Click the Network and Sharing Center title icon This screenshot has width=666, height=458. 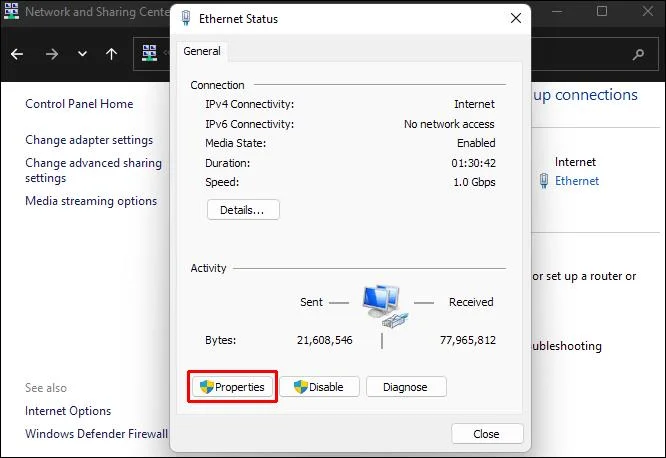point(11,11)
